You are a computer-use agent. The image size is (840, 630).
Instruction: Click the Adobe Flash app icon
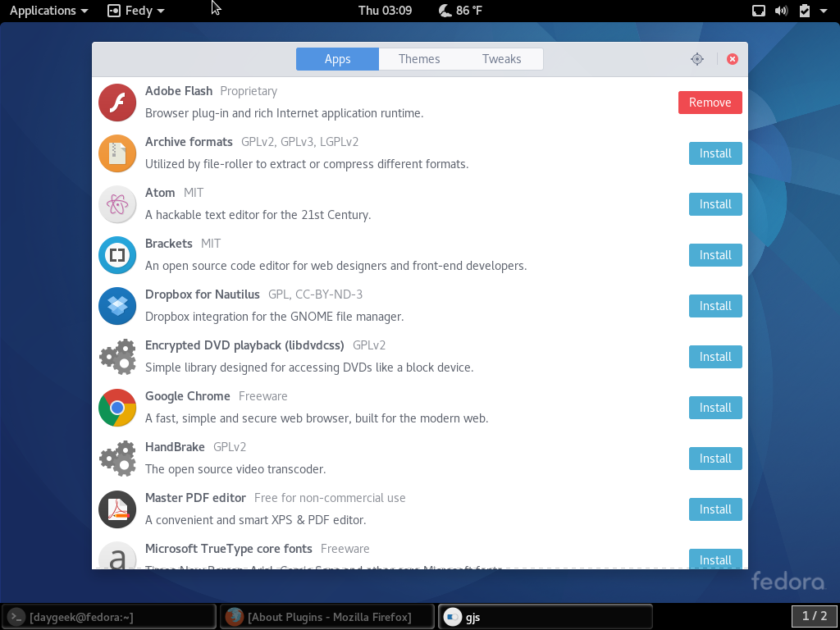[x=117, y=103]
